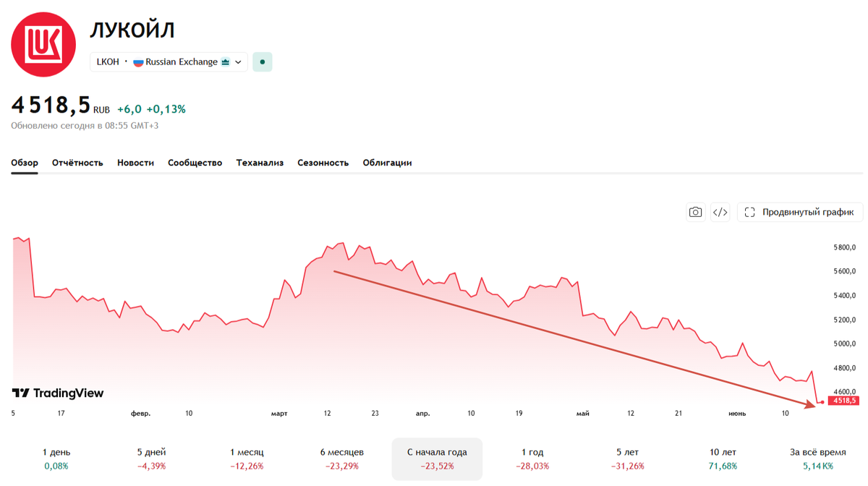Screen dimensions: 868x486
Task: Expand the LKOH Russian Exchange selector
Action: point(169,62)
